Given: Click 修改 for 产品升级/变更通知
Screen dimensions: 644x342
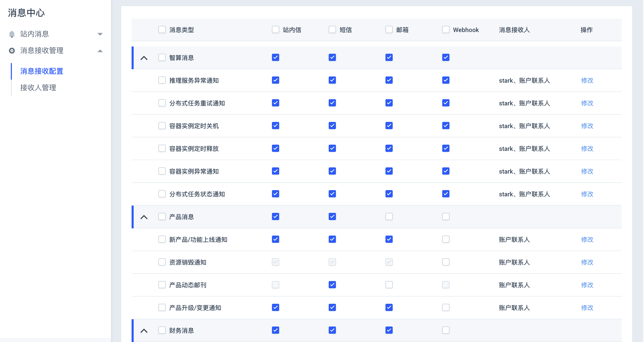Looking at the screenshot, I should click(587, 308).
